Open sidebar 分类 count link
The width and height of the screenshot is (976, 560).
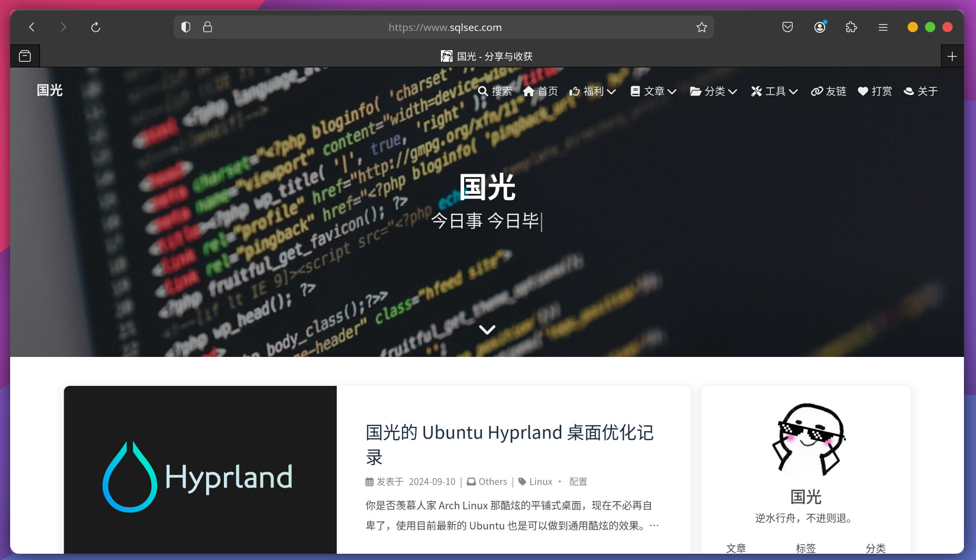[x=876, y=548]
